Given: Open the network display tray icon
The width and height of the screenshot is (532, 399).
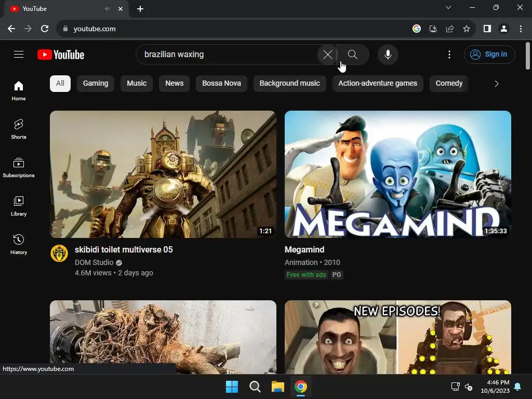Looking at the screenshot, I should click(455, 387).
